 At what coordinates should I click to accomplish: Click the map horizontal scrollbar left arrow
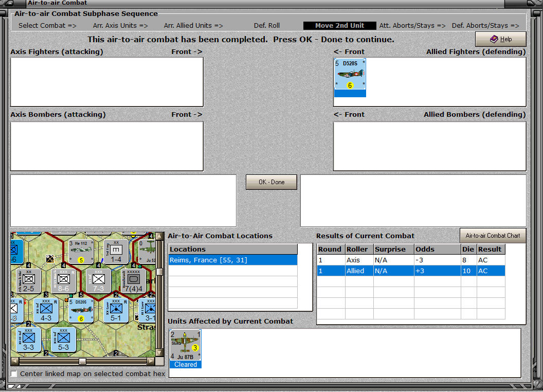[x=14, y=361]
